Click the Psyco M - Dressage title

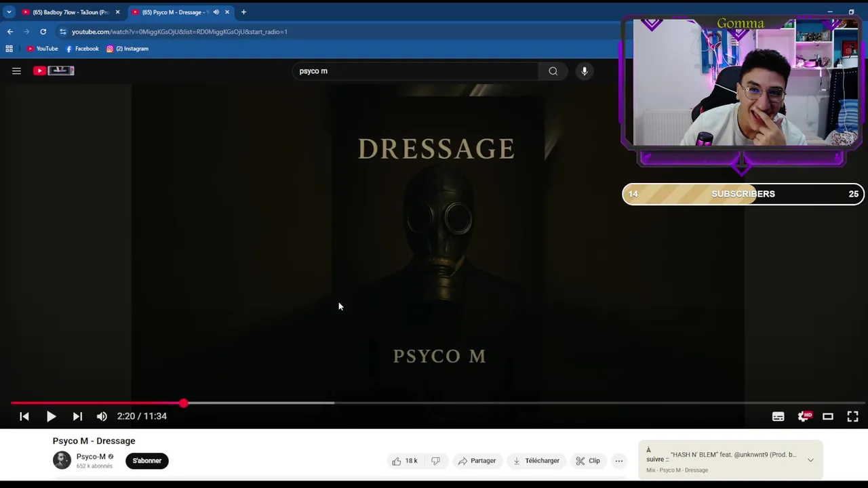94,441
